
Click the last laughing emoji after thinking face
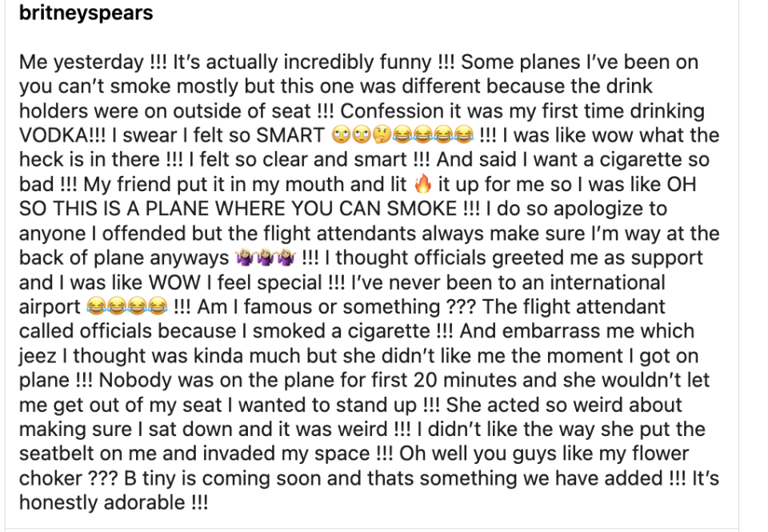(x=464, y=134)
